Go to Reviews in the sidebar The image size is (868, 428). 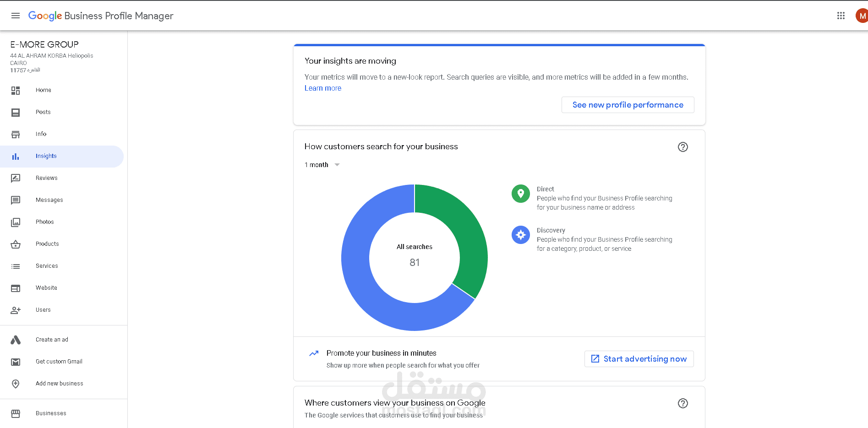pyautogui.click(x=46, y=178)
